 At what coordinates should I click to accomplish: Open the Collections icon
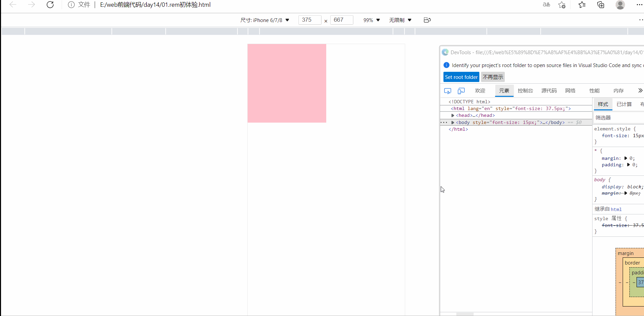(600, 5)
